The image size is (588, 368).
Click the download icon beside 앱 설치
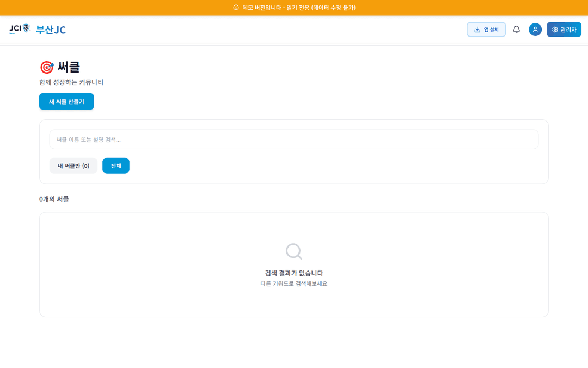point(477,29)
